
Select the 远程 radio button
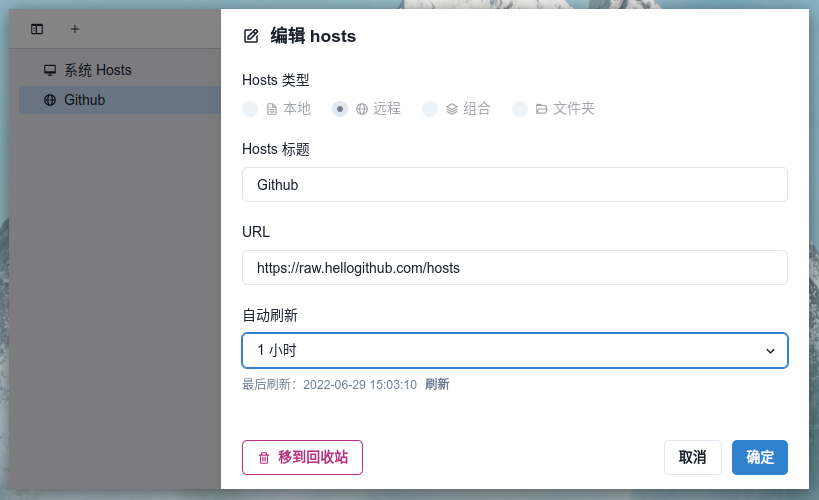click(x=340, y=109)
